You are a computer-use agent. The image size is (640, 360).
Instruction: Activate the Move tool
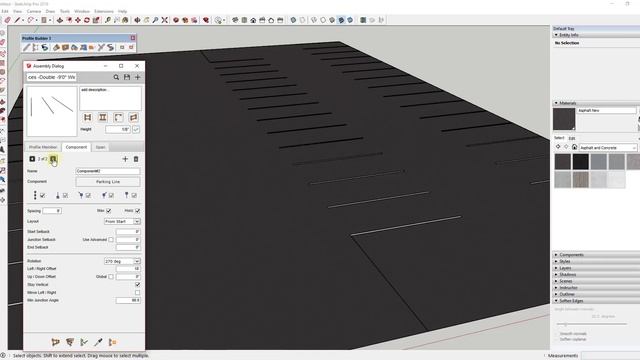[78, 20]
